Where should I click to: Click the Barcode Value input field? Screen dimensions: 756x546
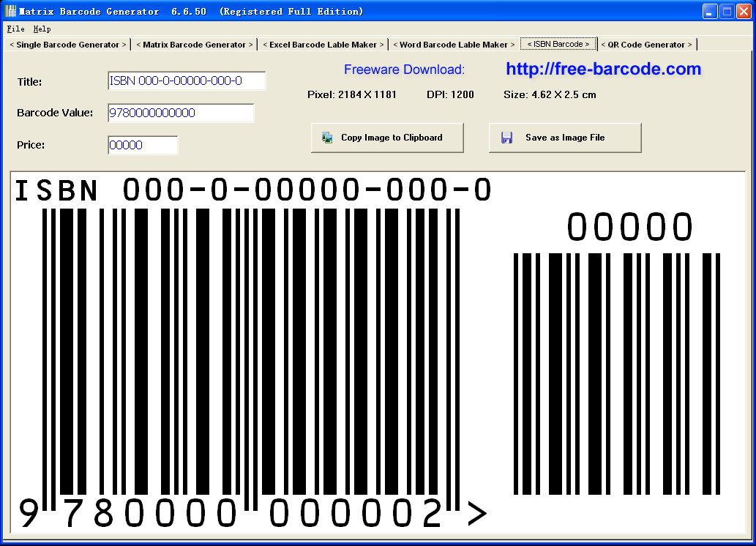click(181, 113)
